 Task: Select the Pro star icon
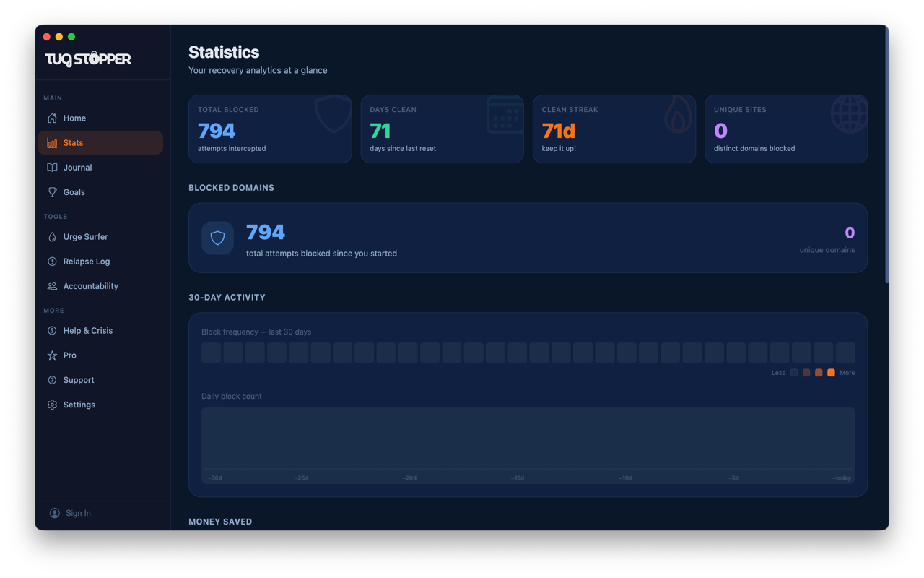point(52,355)
